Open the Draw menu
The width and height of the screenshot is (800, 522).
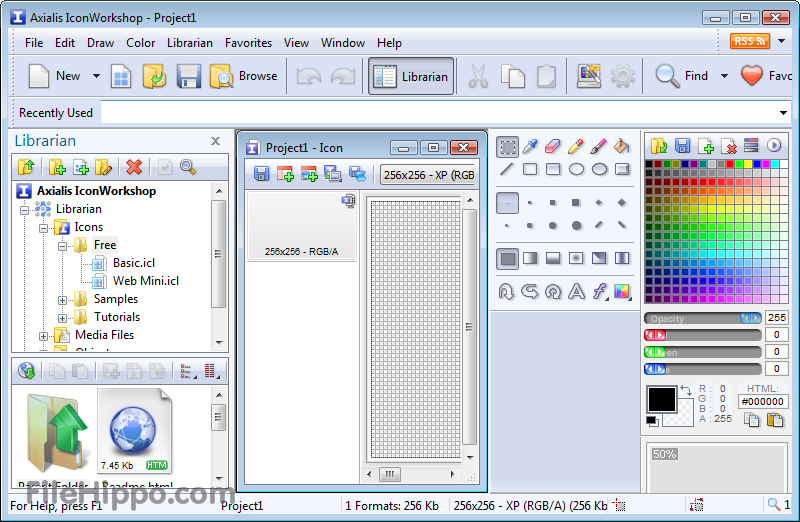[101, 43]
